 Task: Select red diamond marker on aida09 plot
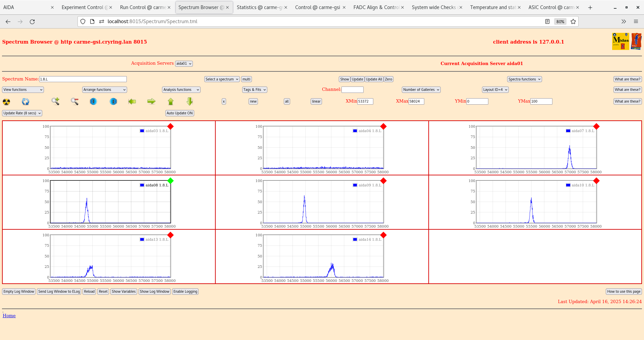coord(384,181)
